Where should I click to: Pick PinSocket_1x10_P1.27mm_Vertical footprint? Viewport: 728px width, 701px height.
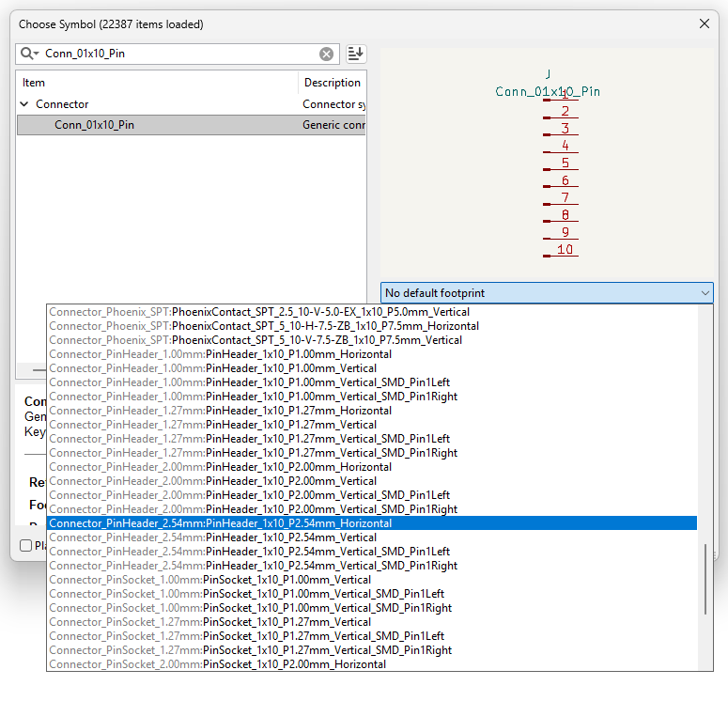point(287,622)
